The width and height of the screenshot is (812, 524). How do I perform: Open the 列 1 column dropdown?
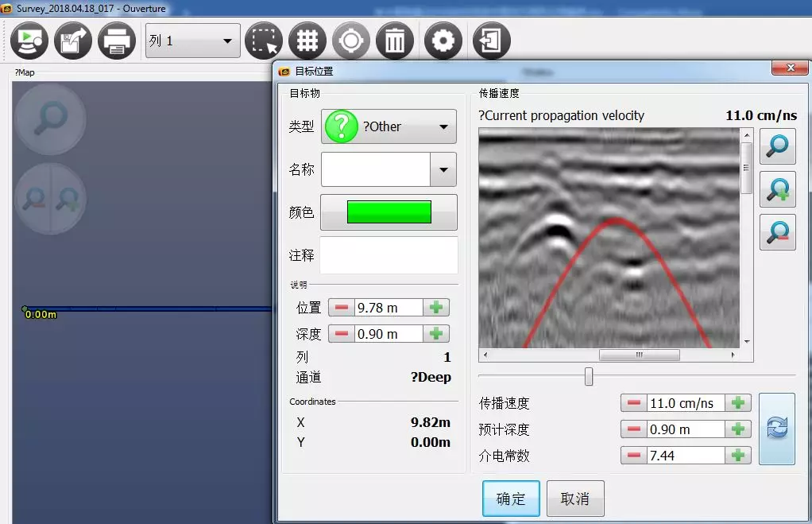coord(192,41)
